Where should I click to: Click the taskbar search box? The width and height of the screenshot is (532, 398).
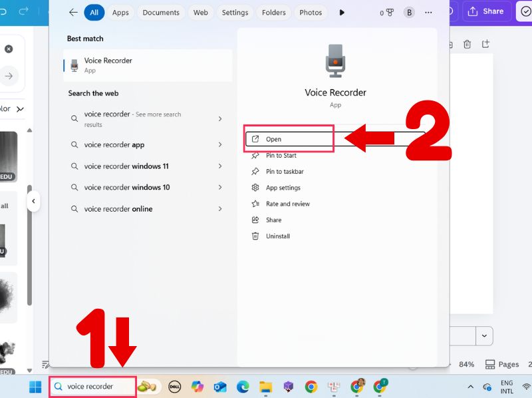(92, 387)
